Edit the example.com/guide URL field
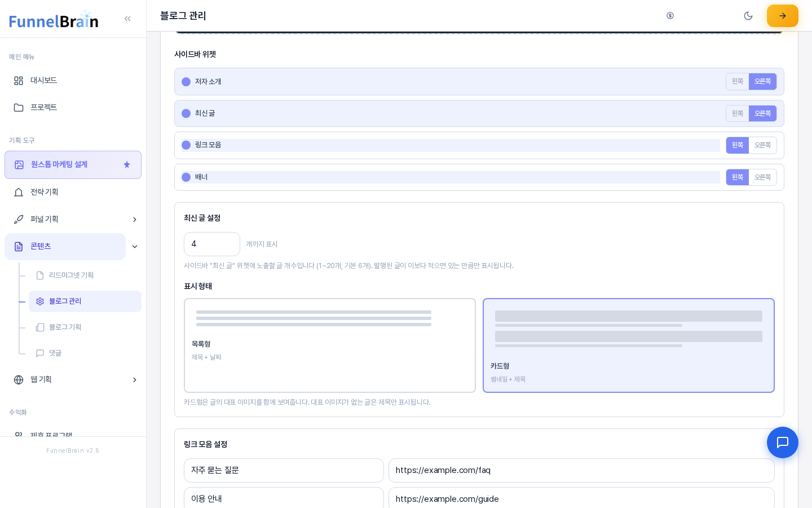Image resolution: width=812 pixels, height=508 pixels. pyautogui.click(x=581, y=499)
